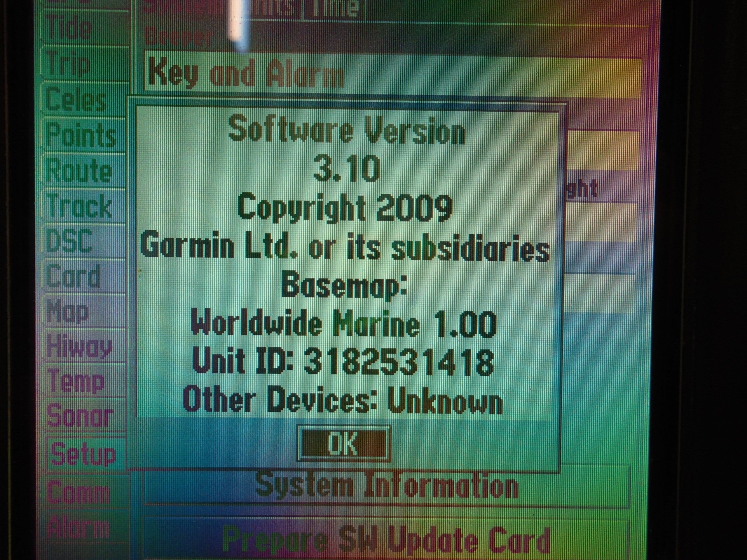Select the Celes tab

[x=84, y=99]
